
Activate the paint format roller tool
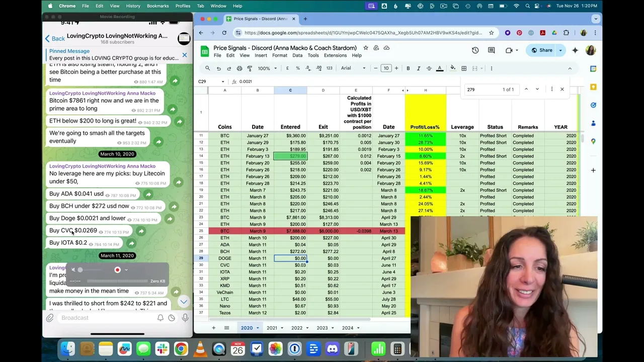tap(250, 68)
